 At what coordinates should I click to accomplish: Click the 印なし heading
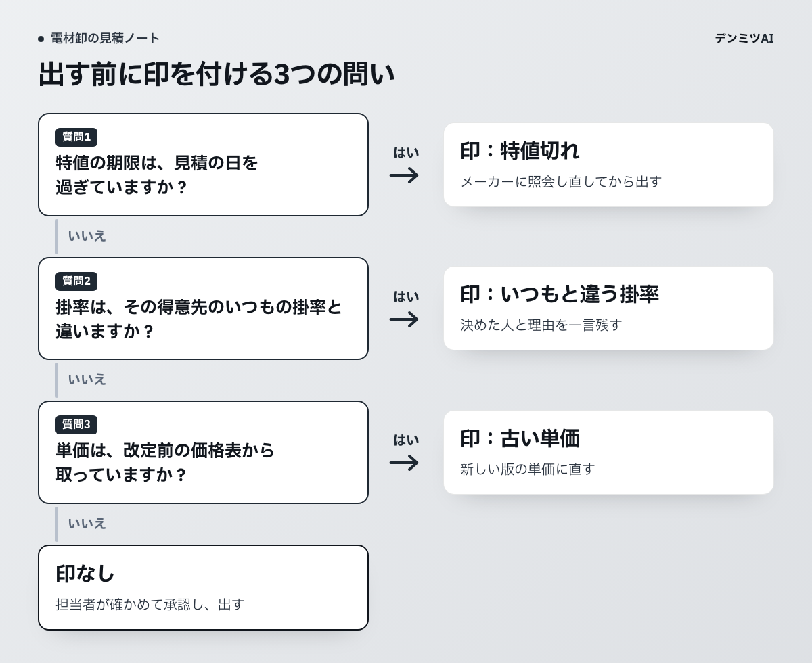click(85, 574)
